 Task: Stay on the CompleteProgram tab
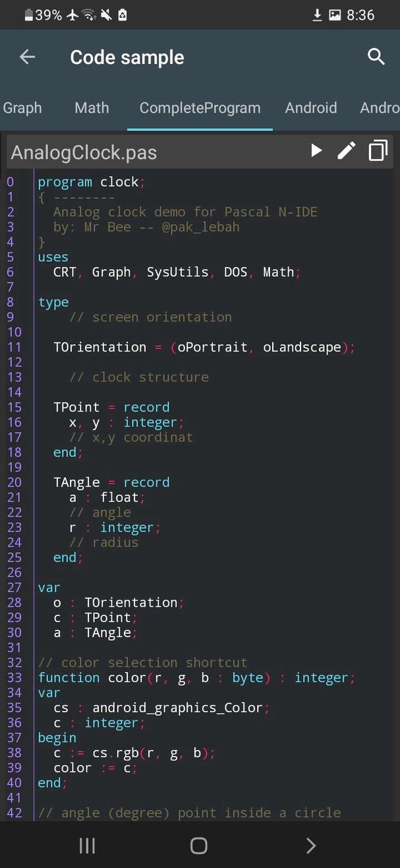[x=199, y=108]
